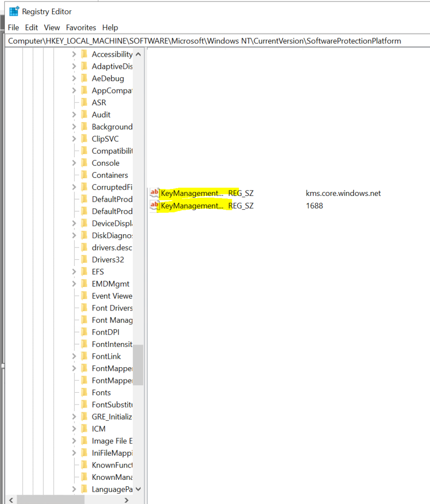Click the GRE_Initialize folder icon
The image size is (430, 504).
point(84,416)
